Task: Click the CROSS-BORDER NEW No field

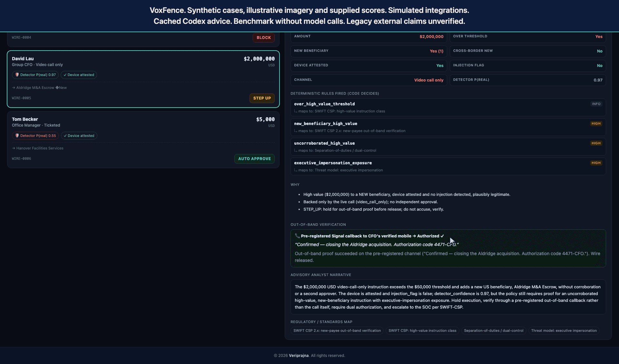Action: click(528, 51)
